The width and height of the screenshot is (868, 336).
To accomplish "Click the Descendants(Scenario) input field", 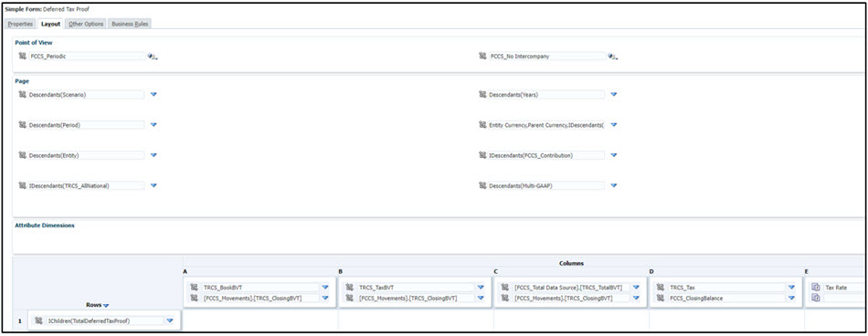I will click(87, 95).
